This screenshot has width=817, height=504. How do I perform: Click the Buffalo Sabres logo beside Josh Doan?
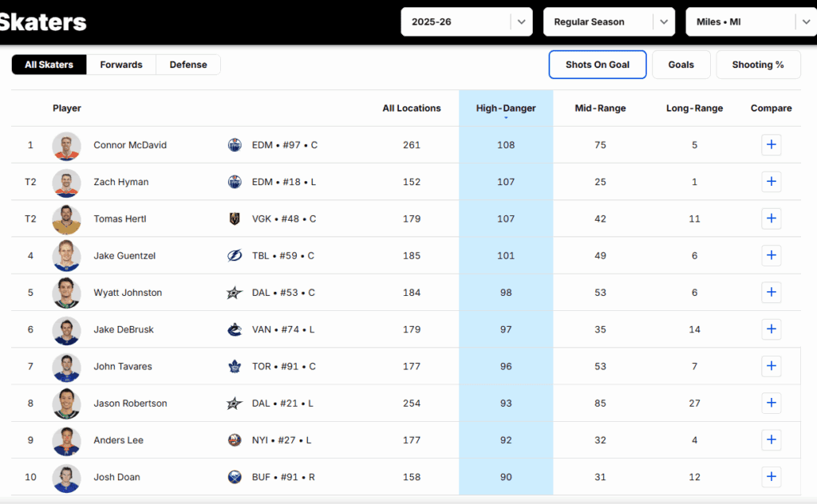click(235, 478)
